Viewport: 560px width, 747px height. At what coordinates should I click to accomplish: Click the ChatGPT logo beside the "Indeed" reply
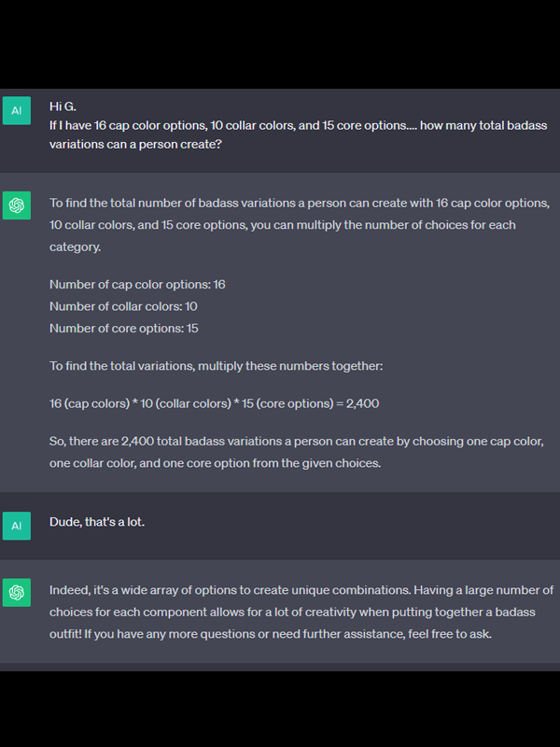click(17, 592)
